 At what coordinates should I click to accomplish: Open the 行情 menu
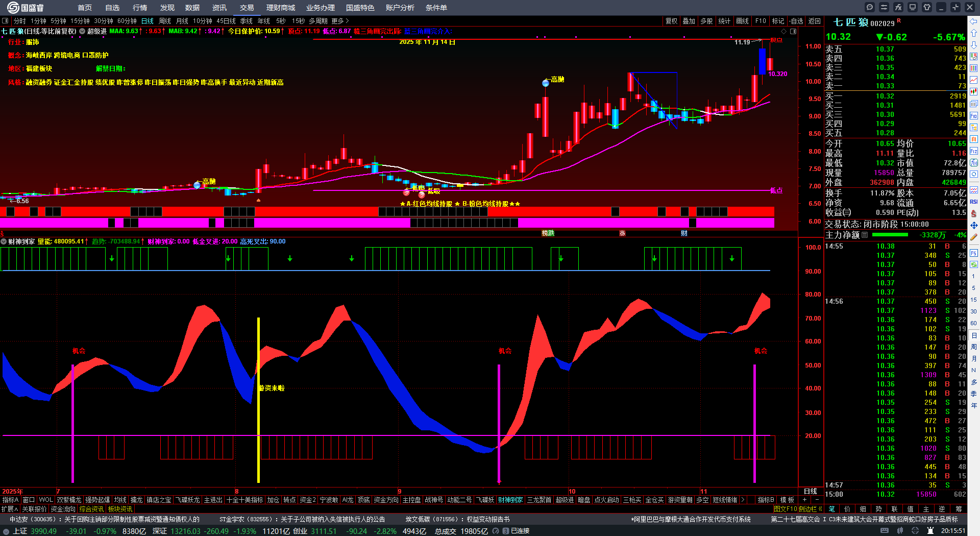[x=139, y=8]
